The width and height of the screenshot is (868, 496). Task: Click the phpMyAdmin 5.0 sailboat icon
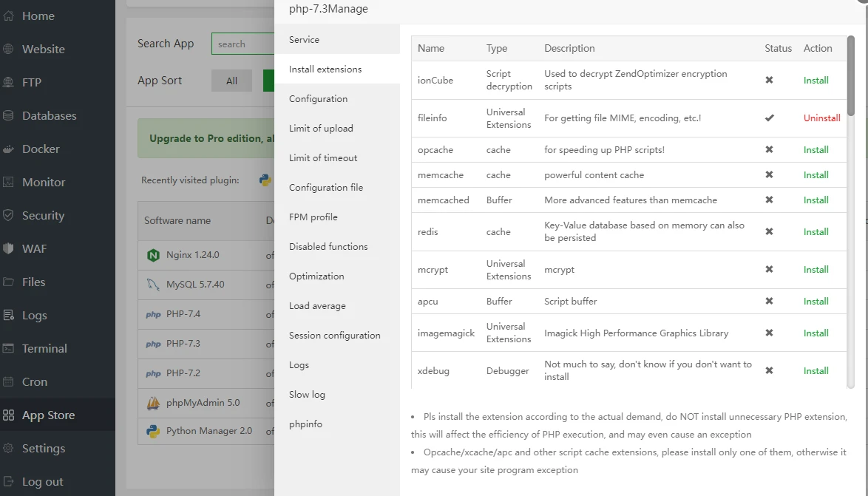pos(153,403)
